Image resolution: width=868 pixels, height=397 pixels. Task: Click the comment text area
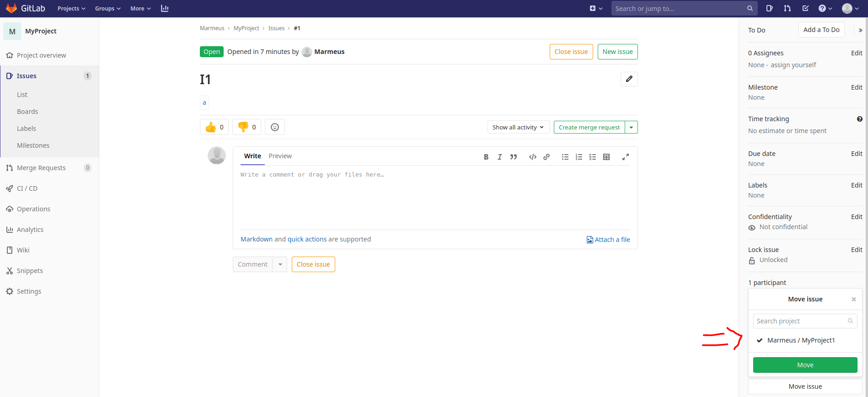[x=435, y=197]
